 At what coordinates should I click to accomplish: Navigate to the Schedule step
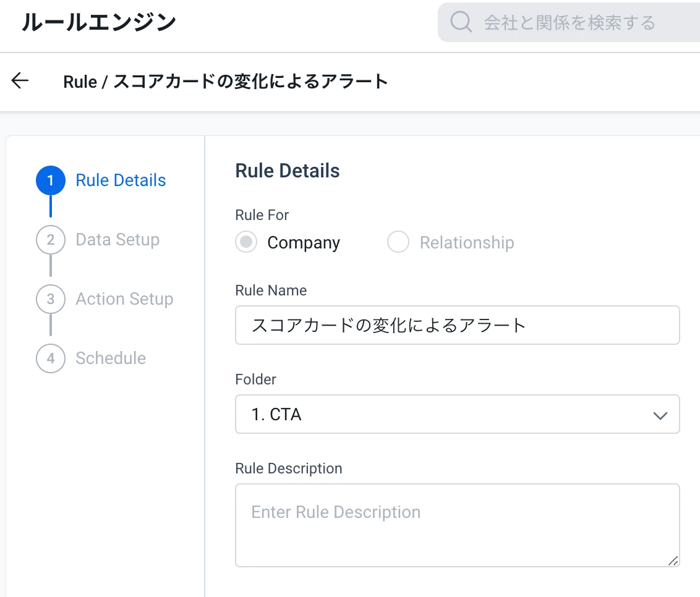tap(111, 358)
